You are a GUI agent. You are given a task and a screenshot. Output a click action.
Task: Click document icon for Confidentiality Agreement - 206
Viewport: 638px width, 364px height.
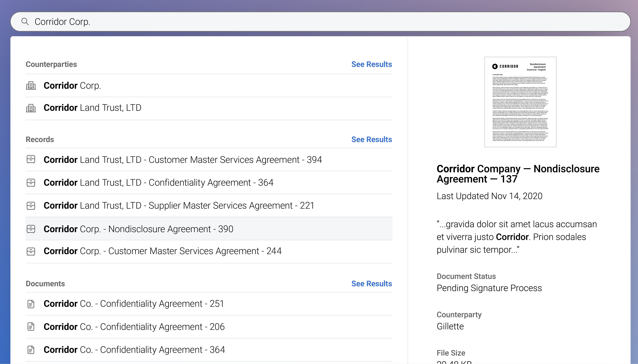point(31,327)
